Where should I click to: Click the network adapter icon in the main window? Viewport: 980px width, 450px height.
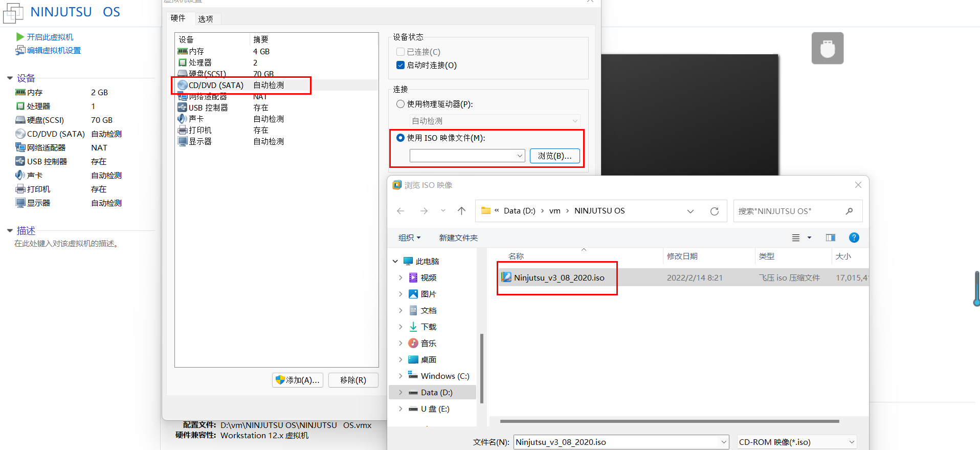(x=20, y=147)
